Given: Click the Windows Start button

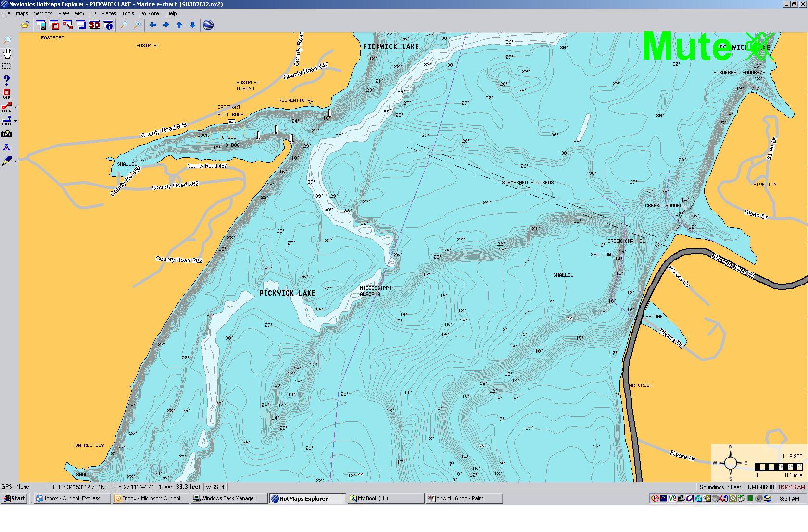Looking at the screenshot, I should 14,498.
